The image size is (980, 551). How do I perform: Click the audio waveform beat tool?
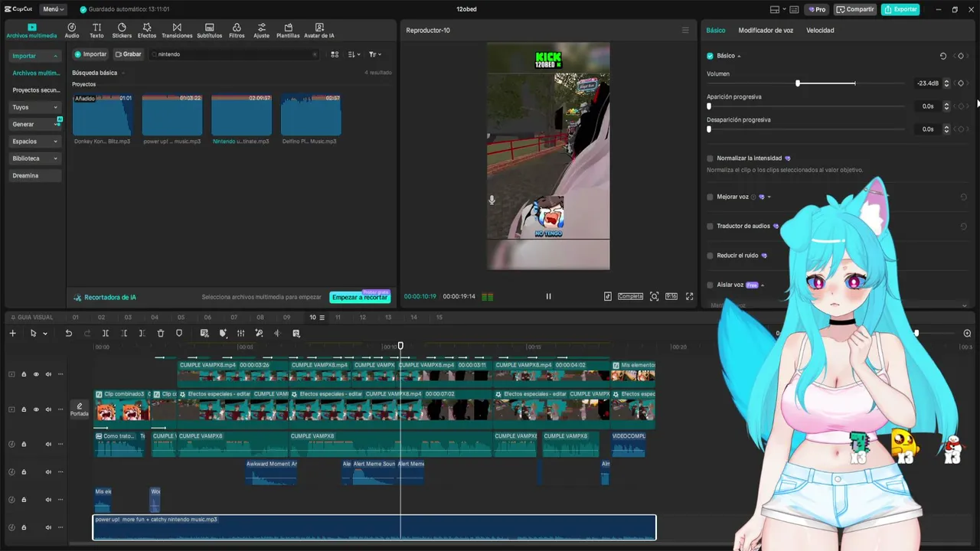coord(277,333)
